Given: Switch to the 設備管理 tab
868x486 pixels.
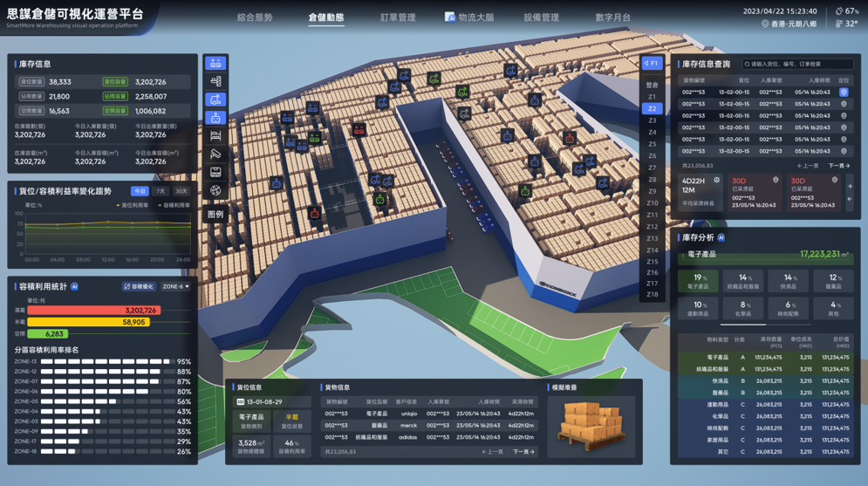Looking at the screenshot, I should click(x=542, y=17).
